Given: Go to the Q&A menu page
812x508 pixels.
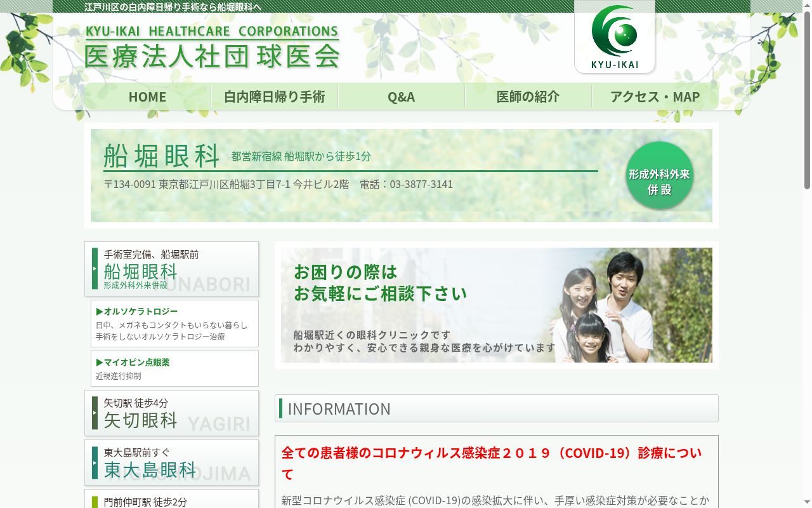Looking at the screenshot, I should (401, 97).
